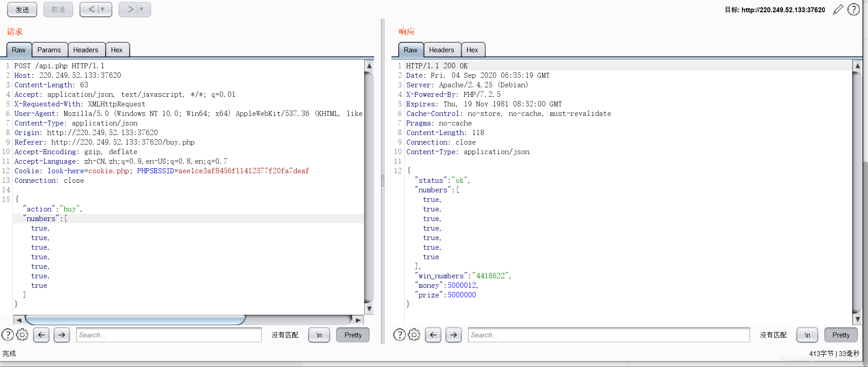Click the target URL label at top
The width and height of the screenshot is (868, 367).
(x=775, y=10)
